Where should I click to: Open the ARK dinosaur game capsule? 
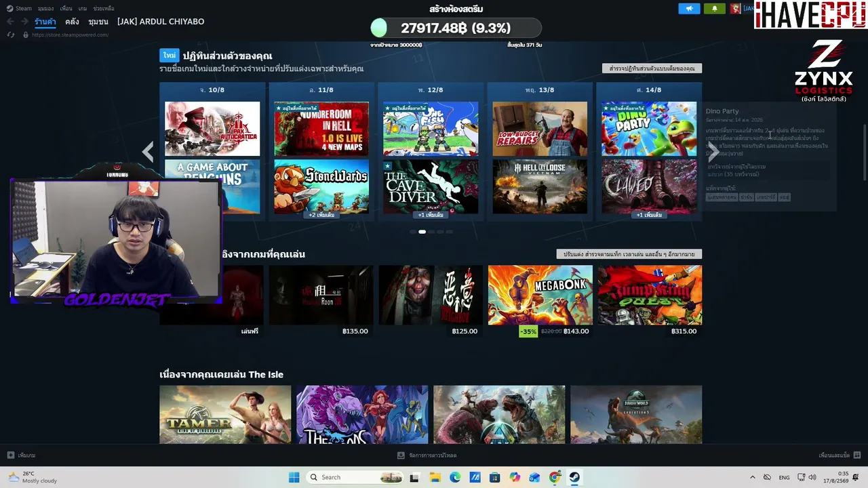click(x=499, y=415)
